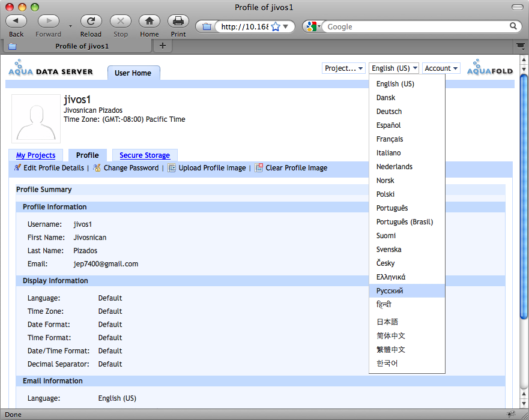Go to the browser Home page

click(149, 21)
